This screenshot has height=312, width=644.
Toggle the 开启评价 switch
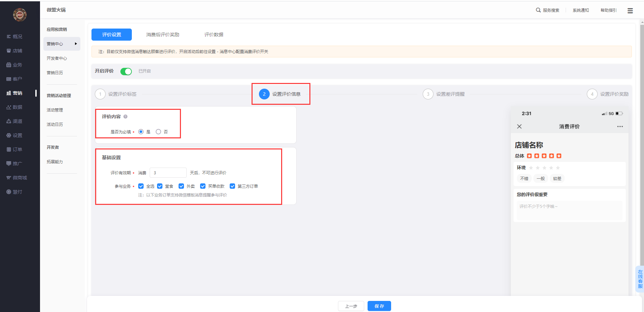(x=126, y=71)
